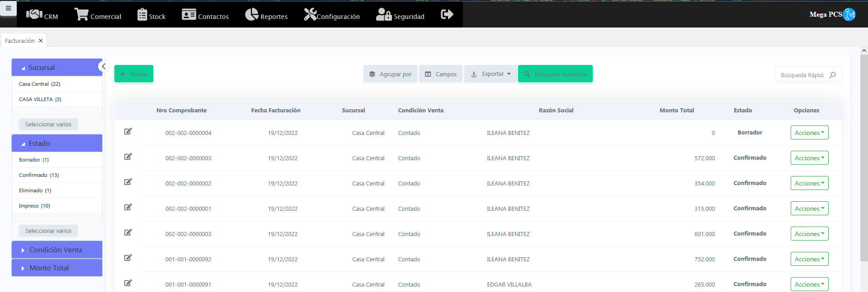Click the Búsqueda Rápida input field
The image size is (868, 292).
pos(802,75)
